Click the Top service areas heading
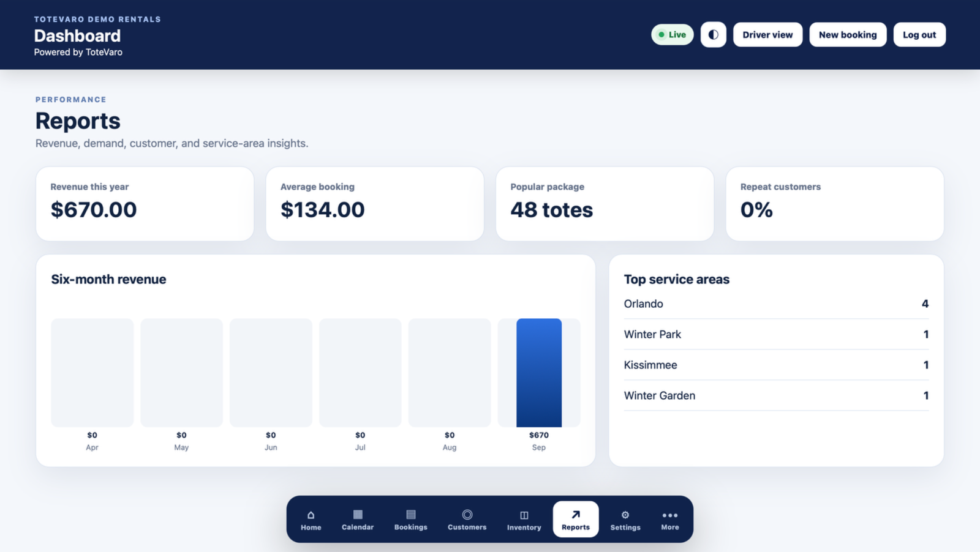 click(x=677, y=280)
